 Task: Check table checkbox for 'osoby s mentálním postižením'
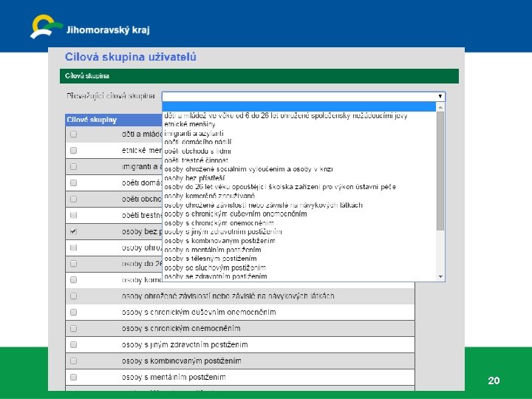click(73, 377)
